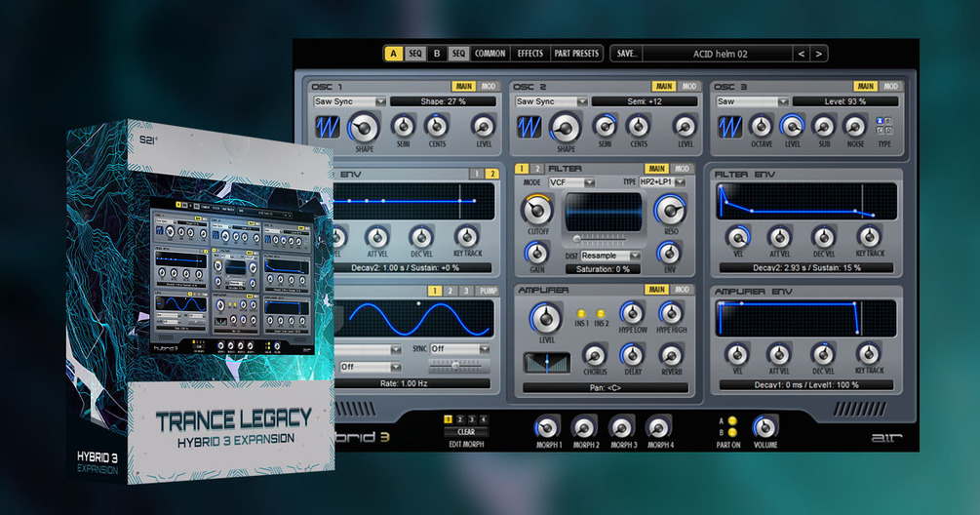Click OSC 2 MAIN button
The height and width of the screenshot is (515, 980).
click(664, 86)
